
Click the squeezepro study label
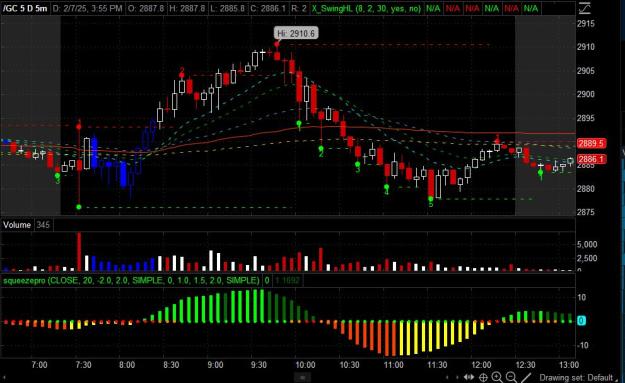(131, 280)
